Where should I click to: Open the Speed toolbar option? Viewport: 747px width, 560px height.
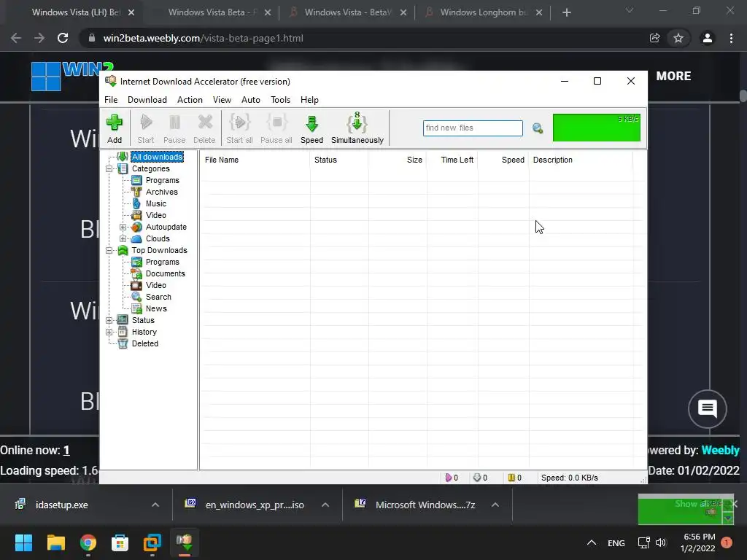pyautogui.click(x=311, y=128)
